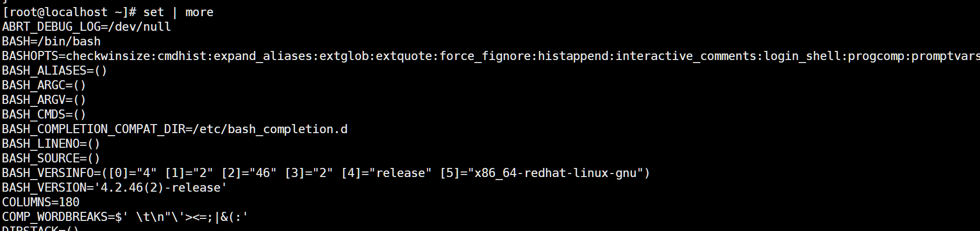This screenshot has height=231, width=980.
Task: Click the BASH_CMDS=() line
Action: click(x=44, y=114)
